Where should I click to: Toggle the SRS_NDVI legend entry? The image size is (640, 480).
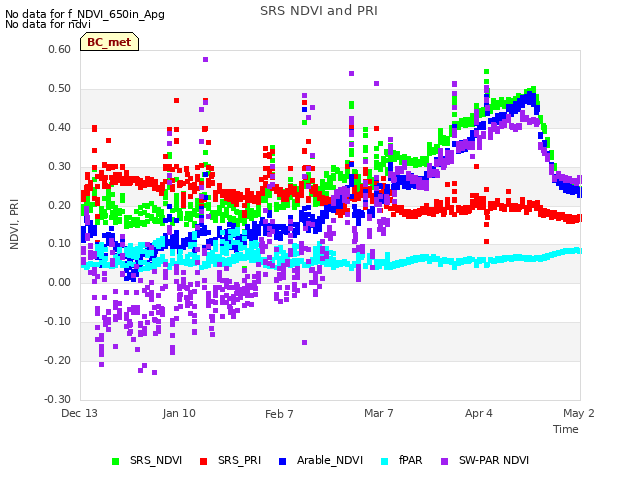pos(147,460)
